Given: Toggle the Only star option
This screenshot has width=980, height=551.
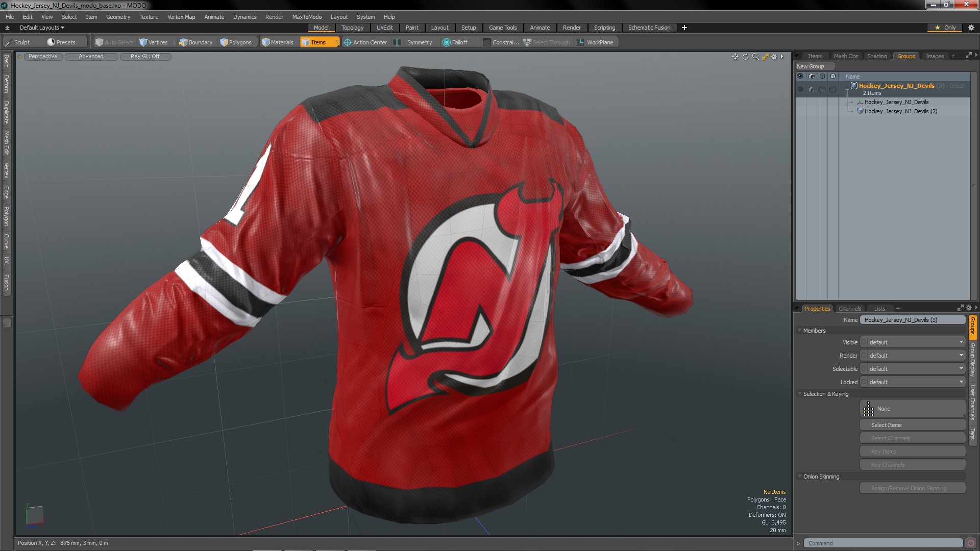Looking at the screenshot, I should 945,28.
